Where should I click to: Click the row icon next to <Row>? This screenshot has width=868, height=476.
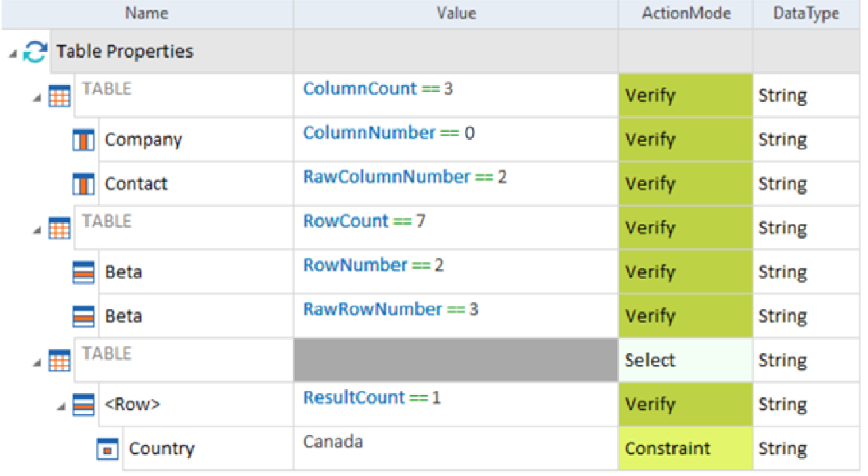[83, 405]
